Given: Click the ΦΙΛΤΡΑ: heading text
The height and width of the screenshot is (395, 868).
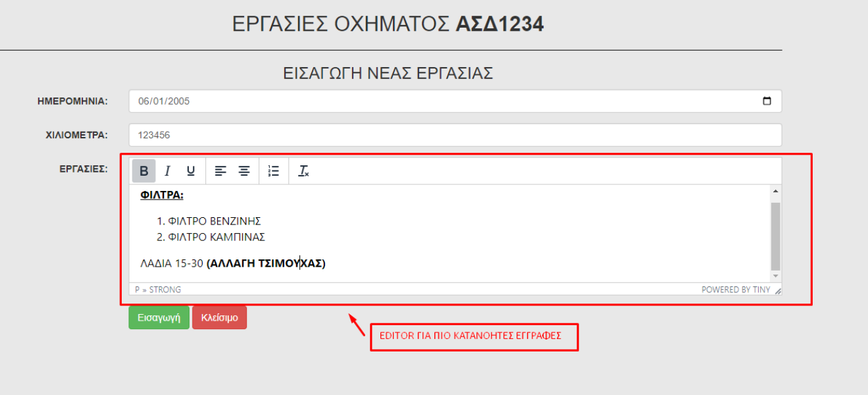Looking at the screenshot, I should 162,196.
